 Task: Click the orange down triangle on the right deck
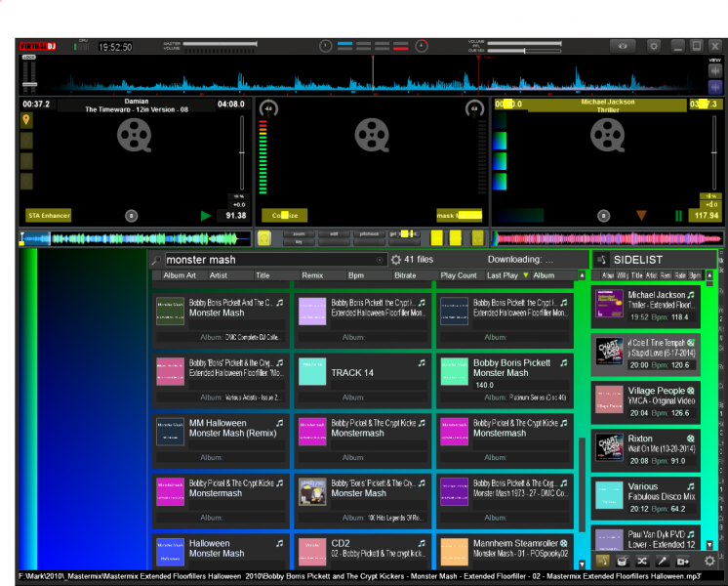(641, 216)
